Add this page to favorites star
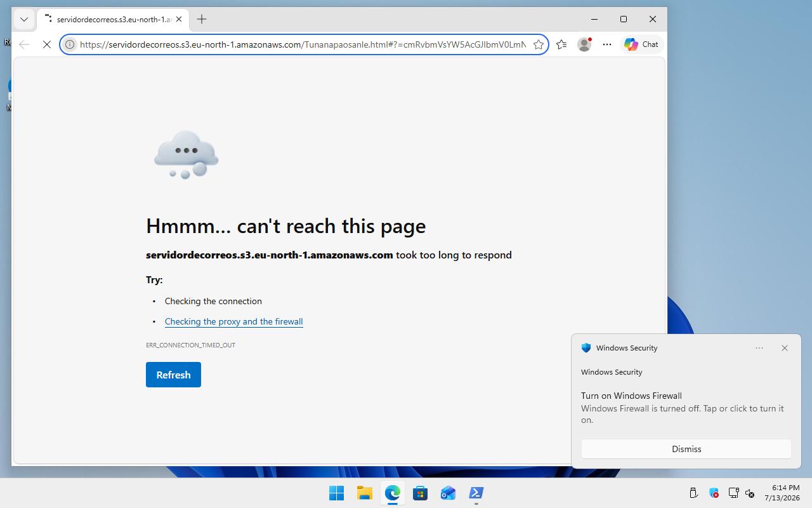Image resolution: width=812 pixels, height=508 pixels. [x=539, y=44]
